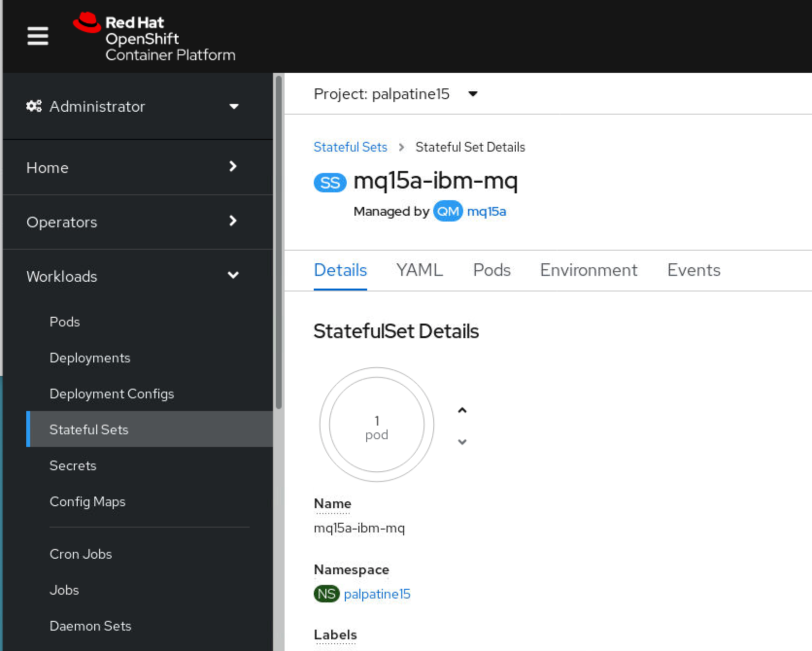Select Stateful Sets in the sidebar
Viewport: 812px width, 651px height.
pos(150,429)
